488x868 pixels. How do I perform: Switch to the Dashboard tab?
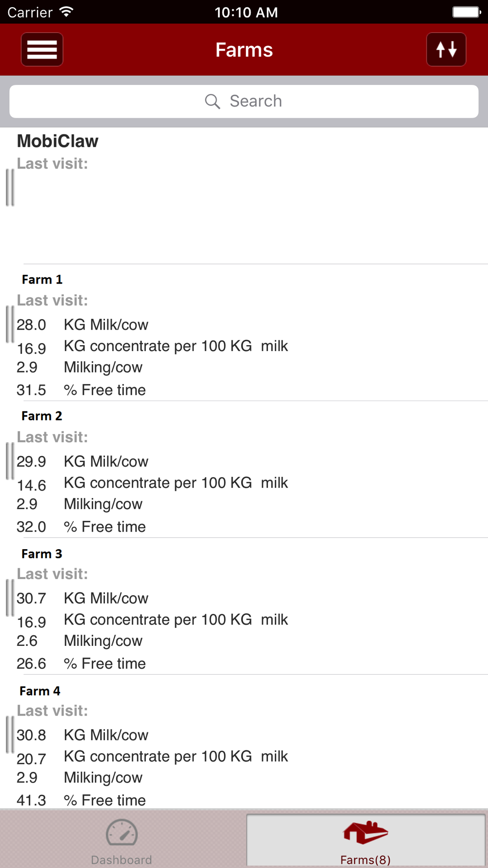click(x=122, y=841)
